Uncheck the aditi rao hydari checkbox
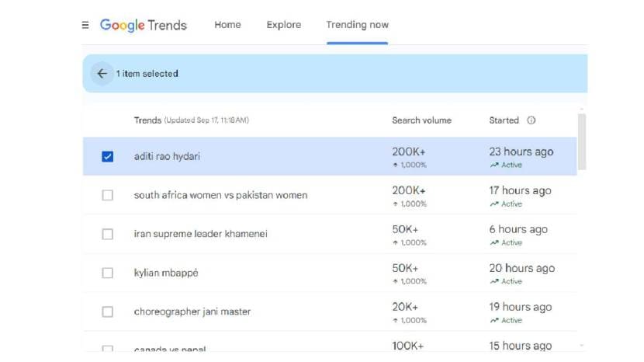Screen dimensions: 644x362 pyautogui.click(x=108, y=156)
